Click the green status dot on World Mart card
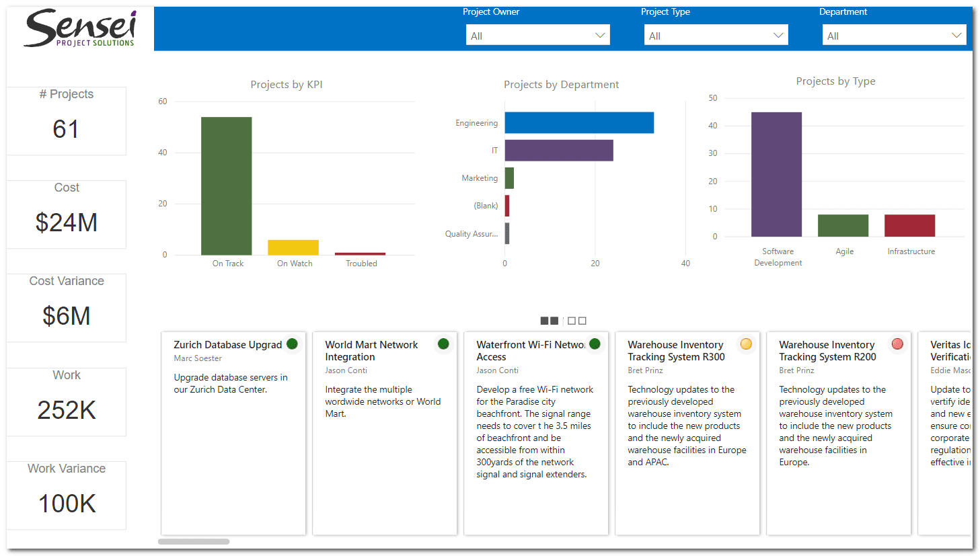980x556 pixels. (x=443, y=344)
